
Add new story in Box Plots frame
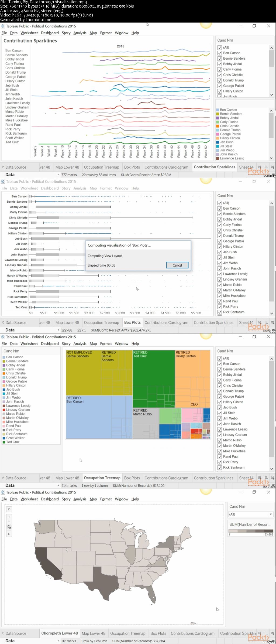[272, 322]
